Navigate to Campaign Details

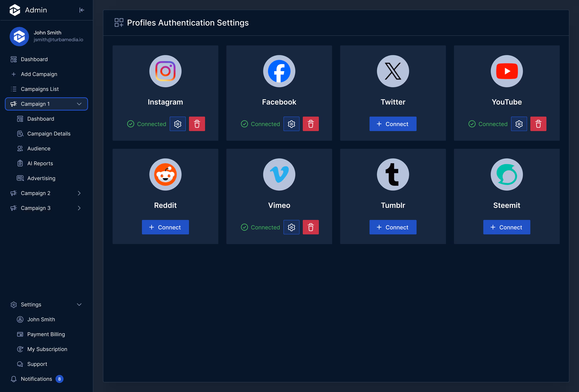coord(49,133)
